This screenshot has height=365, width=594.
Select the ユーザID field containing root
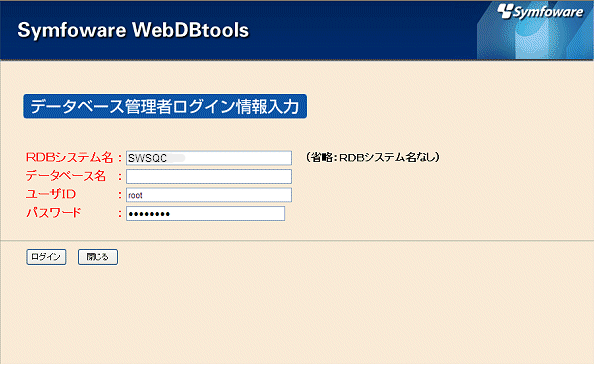coord(209,195)
